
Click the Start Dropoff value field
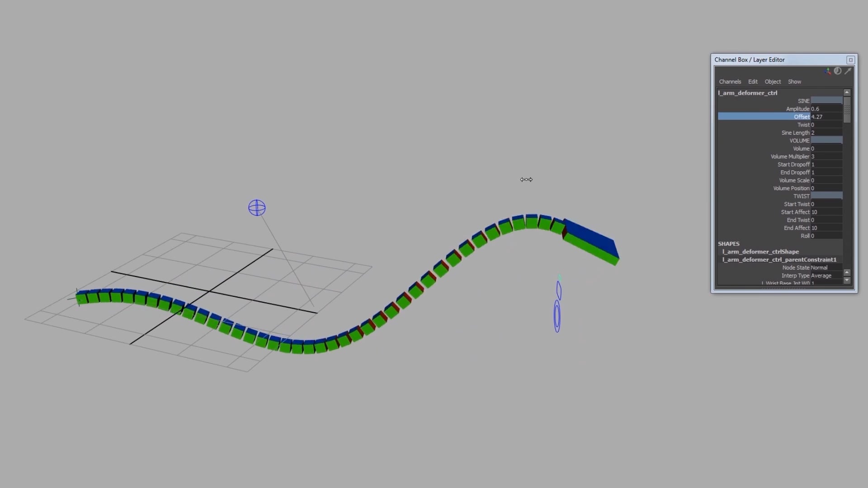pyautogui.click(x=826, y=164)
